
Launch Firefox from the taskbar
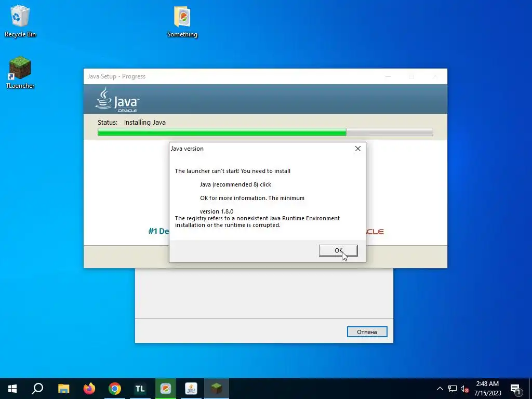tap(89, 389)
